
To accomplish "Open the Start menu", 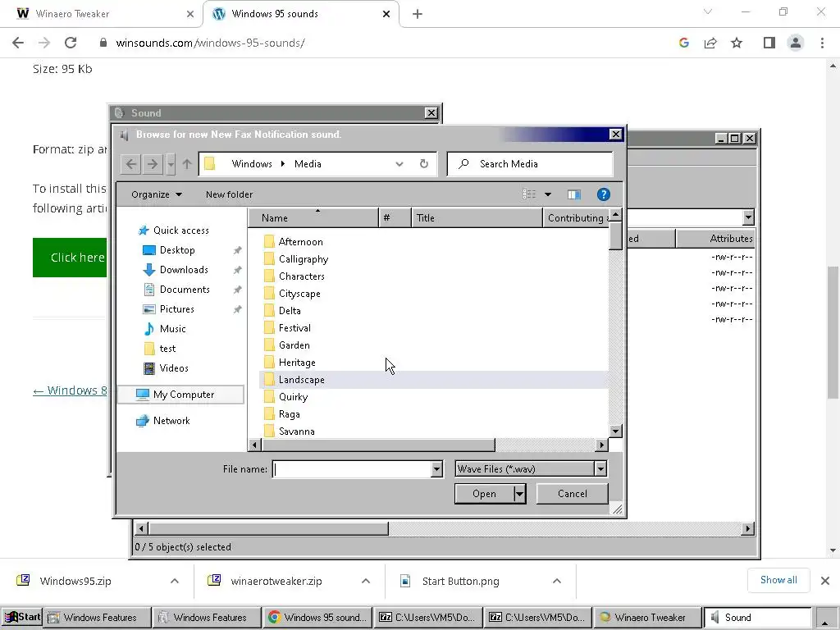I will click(21, 617).
